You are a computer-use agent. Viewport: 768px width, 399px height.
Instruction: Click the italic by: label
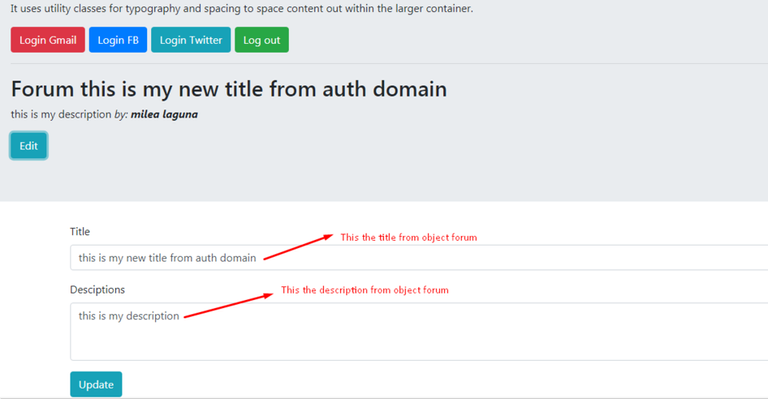tap(121, 114)
